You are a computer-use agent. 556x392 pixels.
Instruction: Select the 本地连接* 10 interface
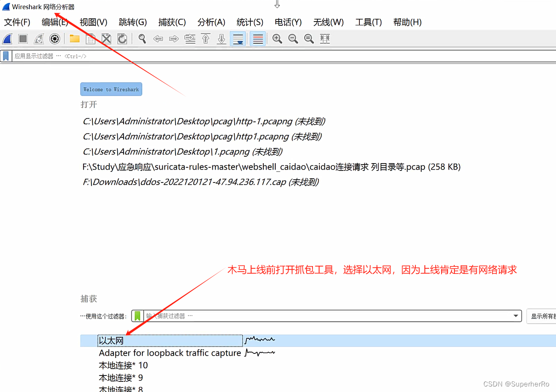coord(123,365)
